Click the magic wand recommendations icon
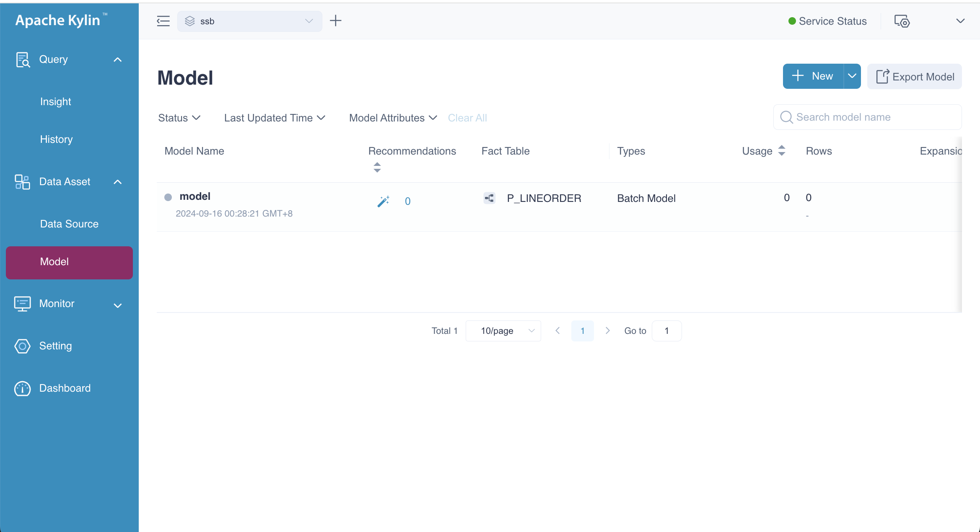 383,201
